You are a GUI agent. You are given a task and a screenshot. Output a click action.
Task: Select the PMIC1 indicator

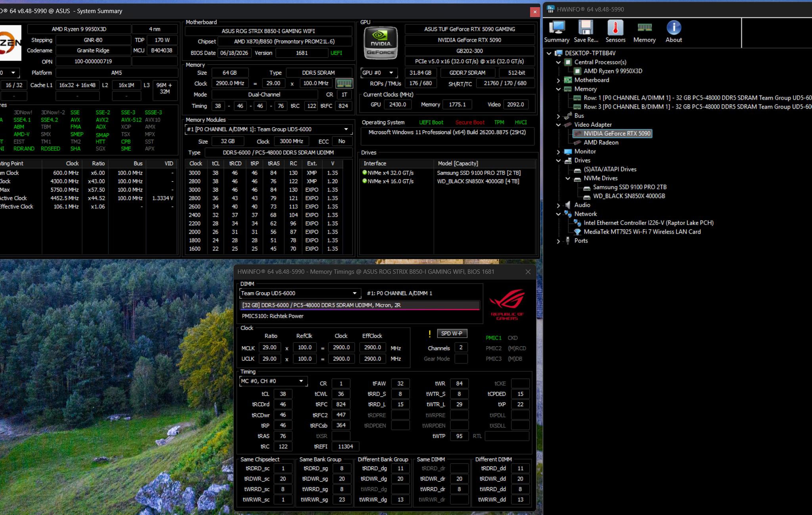494,338
